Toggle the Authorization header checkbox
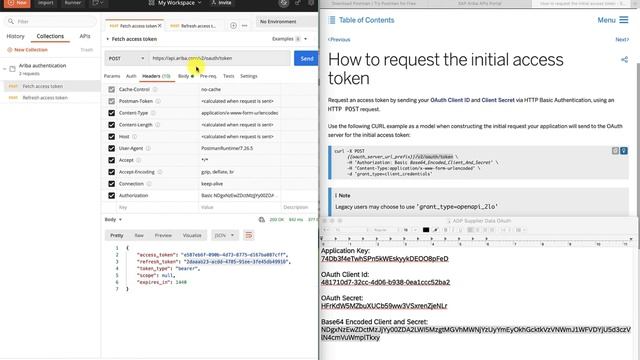Screen dimensions: 640x360 (x=111, y=196)
